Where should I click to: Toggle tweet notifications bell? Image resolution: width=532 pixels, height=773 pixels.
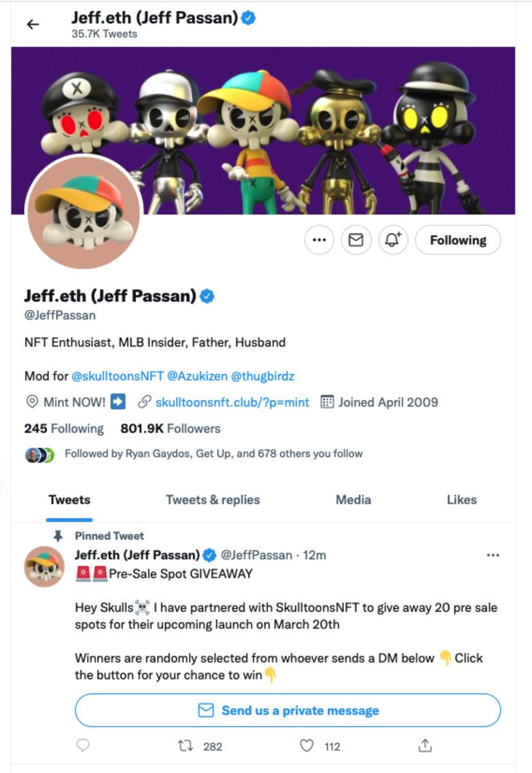(393, 240)
